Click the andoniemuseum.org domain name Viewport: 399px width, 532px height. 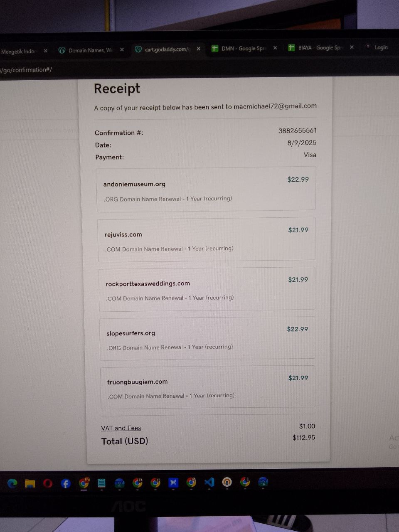click(134, 184)
